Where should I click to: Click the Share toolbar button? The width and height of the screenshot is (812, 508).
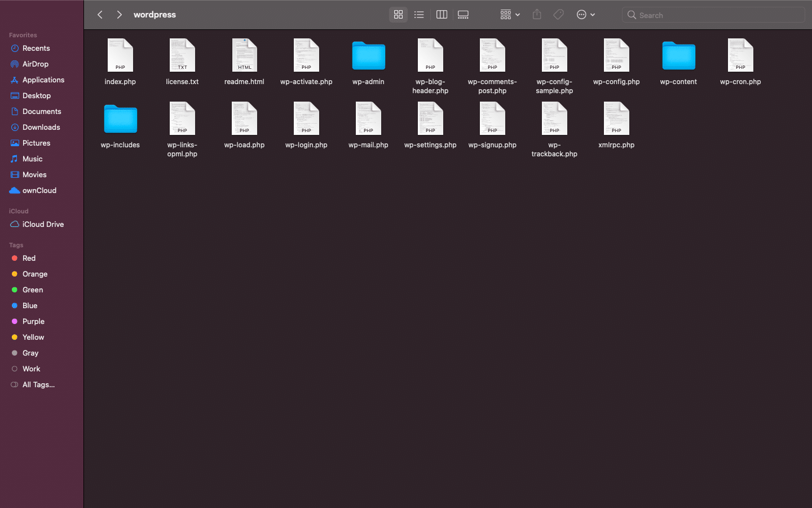(537, 15)
